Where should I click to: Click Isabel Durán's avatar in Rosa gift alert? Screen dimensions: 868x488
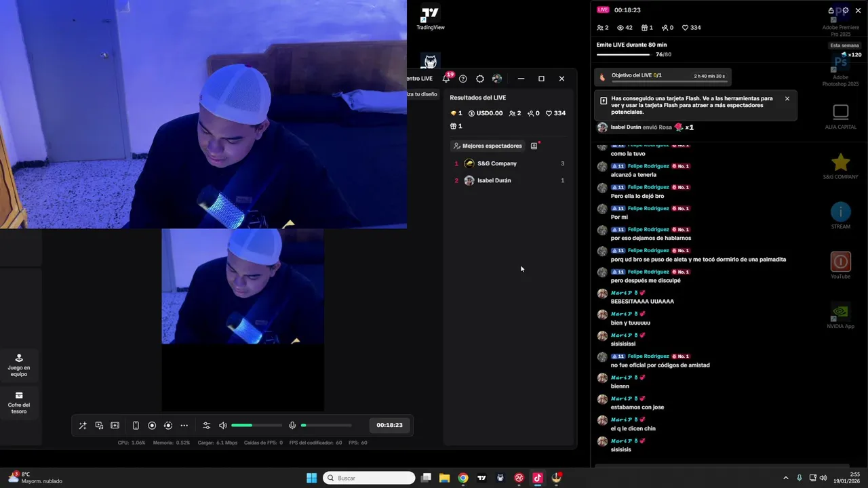[602, 127]
